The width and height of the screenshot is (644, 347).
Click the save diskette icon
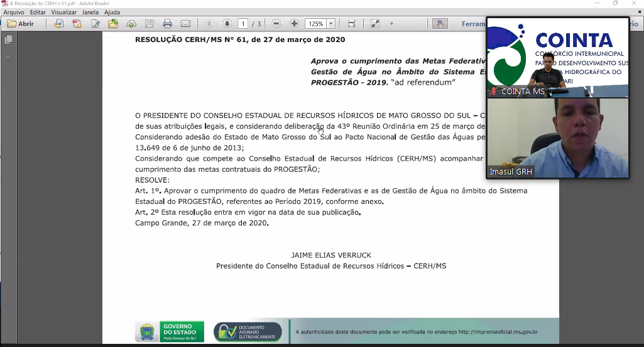point(150,24)
